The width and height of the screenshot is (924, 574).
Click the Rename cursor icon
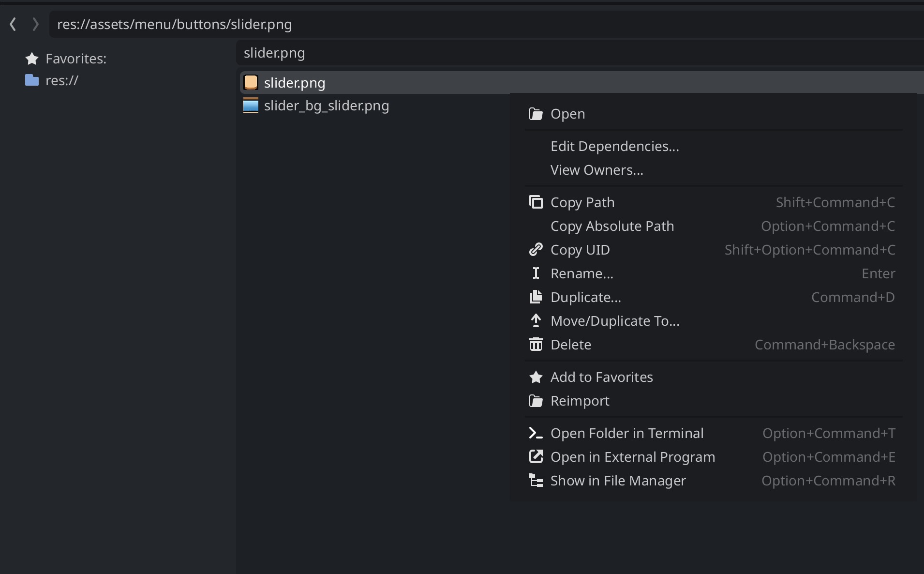(x=536, y=273)
